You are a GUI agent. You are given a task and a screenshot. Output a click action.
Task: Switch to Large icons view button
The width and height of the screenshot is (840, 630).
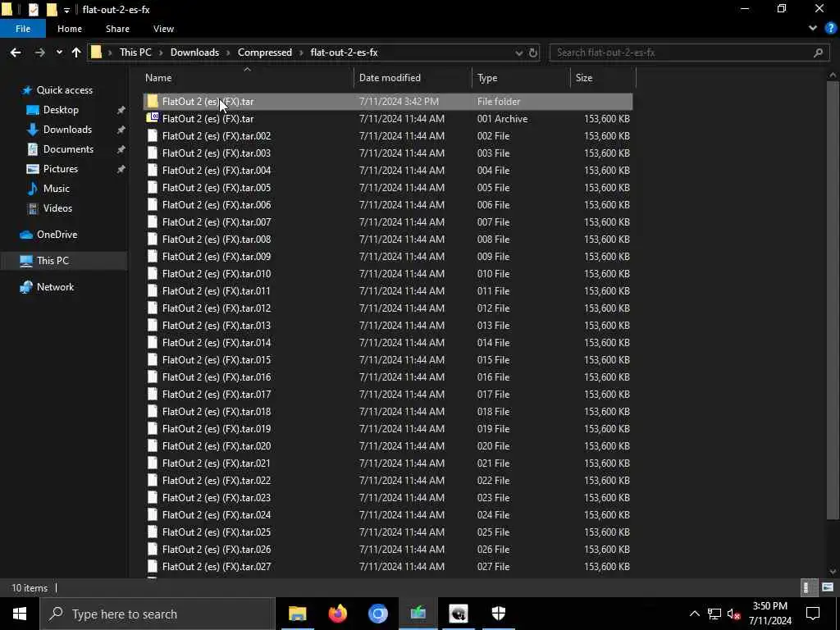click(x=828, y=587)
